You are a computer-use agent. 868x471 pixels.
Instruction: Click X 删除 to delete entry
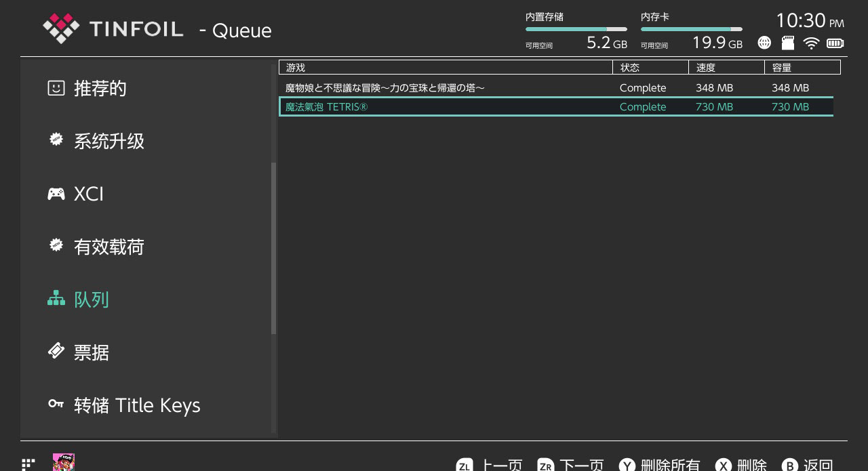point(741,465)
